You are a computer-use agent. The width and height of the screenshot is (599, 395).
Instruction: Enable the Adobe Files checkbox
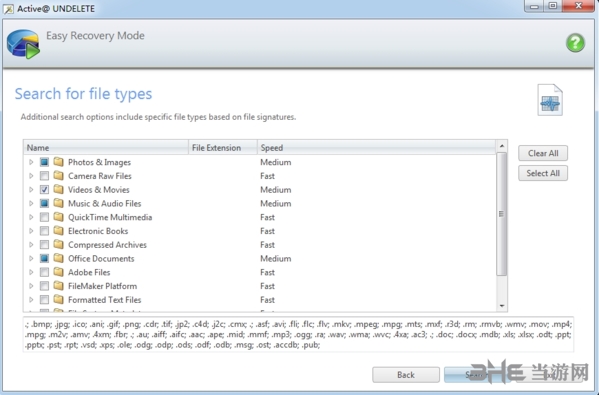pyautogui.click(x=44, y=272)
